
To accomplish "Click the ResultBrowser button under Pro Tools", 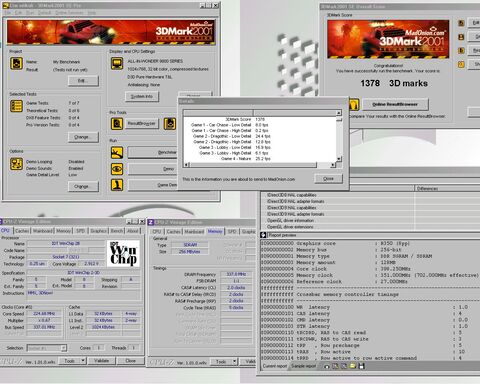I will coord(142,124).
